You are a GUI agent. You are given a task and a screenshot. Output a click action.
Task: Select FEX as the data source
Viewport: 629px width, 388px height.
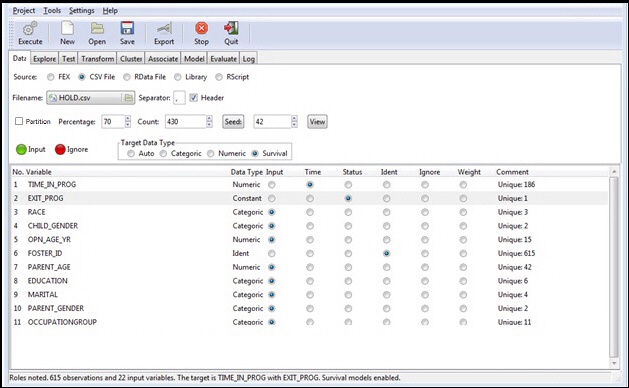click(51, 77)
